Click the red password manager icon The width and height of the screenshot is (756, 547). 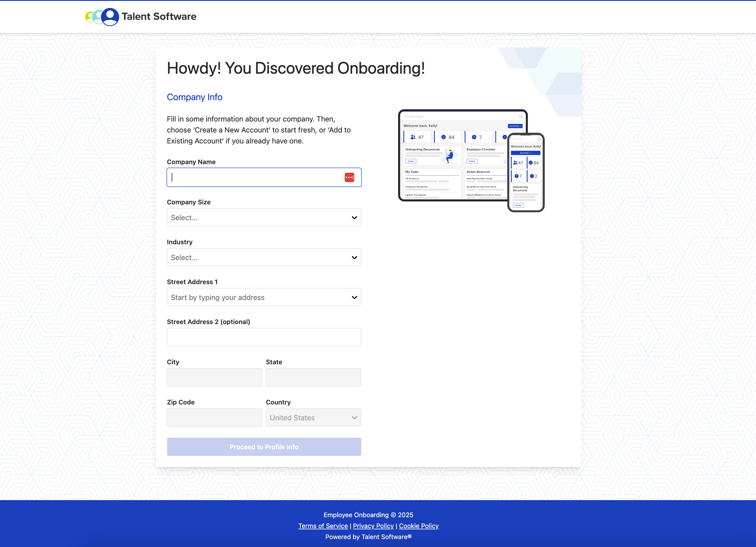(349, 178)
